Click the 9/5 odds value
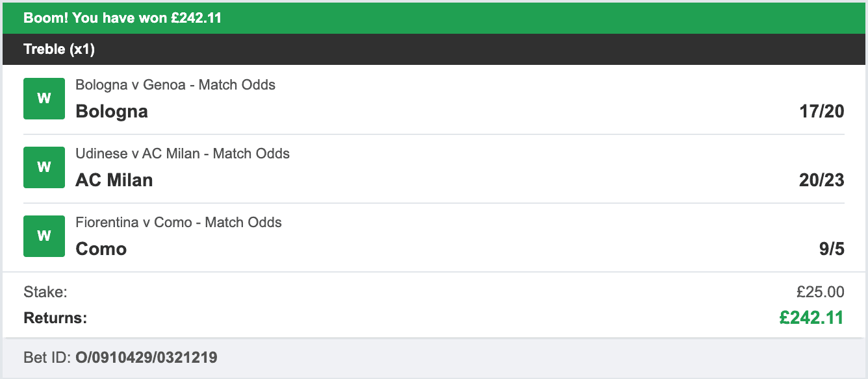Image resolution: width=868 pixels, height=379 pixels. tap(832, 249)
